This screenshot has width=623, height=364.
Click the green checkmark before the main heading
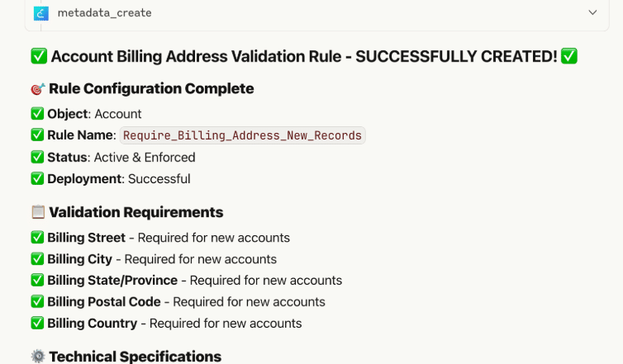tap(39, 56)
